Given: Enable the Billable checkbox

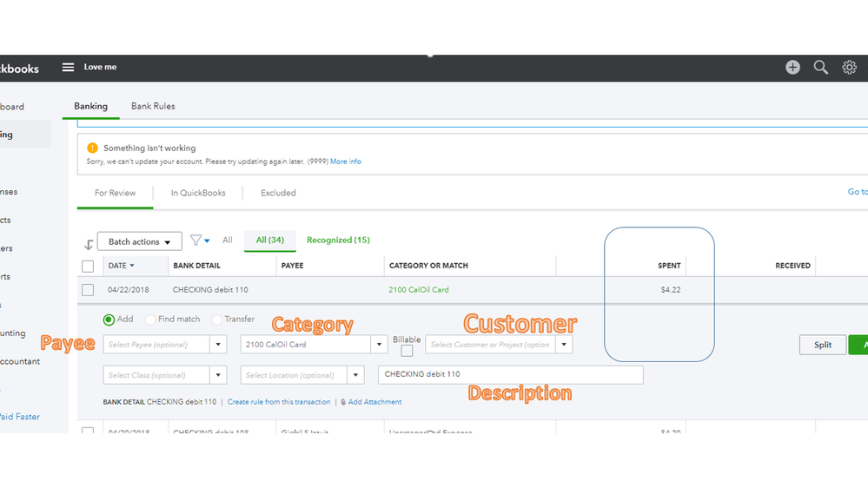Looking at the screenshot, I should pyautogui.click(x=407, y=351).
